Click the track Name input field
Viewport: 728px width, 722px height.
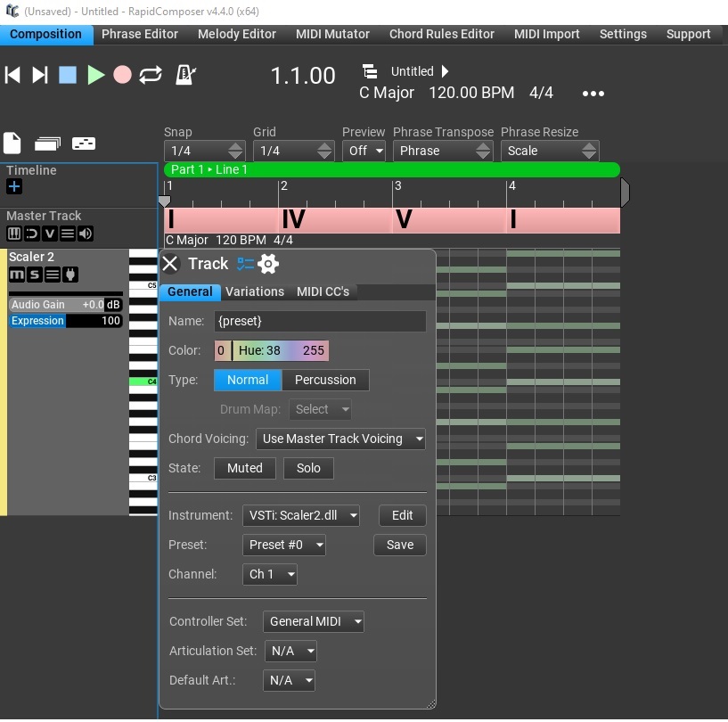pos(320,321)
